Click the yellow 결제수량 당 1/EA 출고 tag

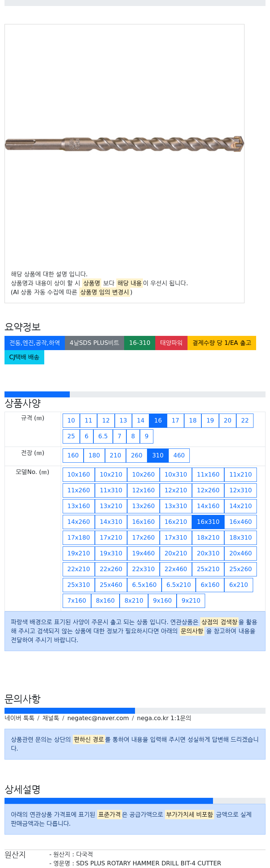point(222,343)
